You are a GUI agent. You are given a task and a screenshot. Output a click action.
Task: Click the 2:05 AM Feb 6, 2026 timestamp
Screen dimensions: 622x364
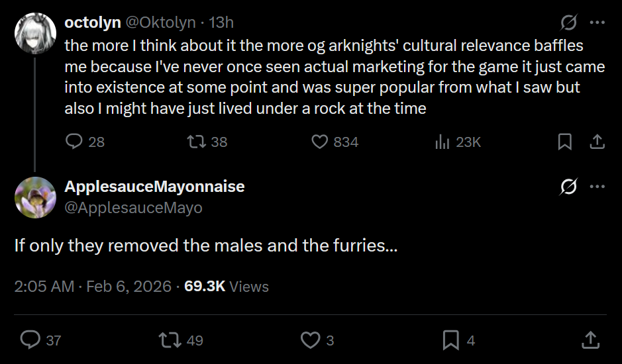point(92,287)
